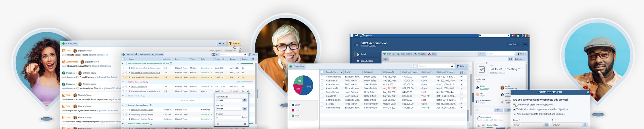Click the search magnifier in task list toolbar

pyautogui.click(x=245, y=54)
